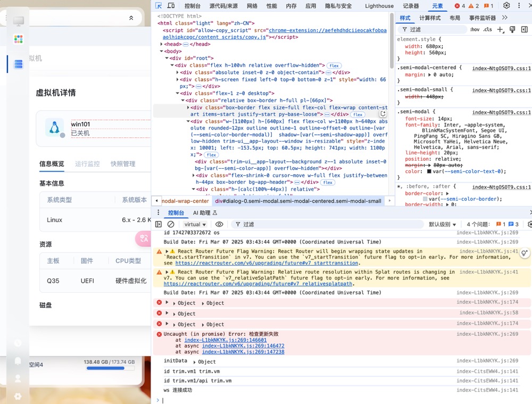Viewport: 532px width, 404px height.
Task: Click the red errors count badge
Action: pos(460,6)
